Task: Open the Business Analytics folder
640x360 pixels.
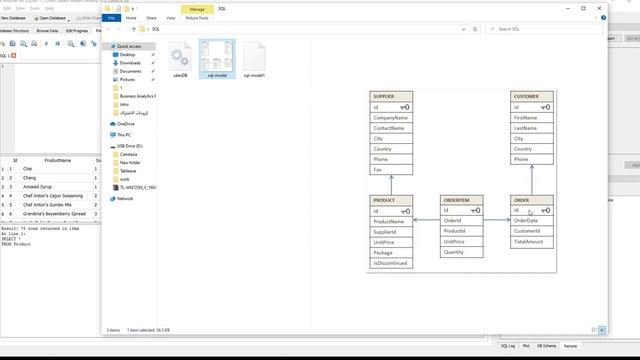Action: (138, 96)
